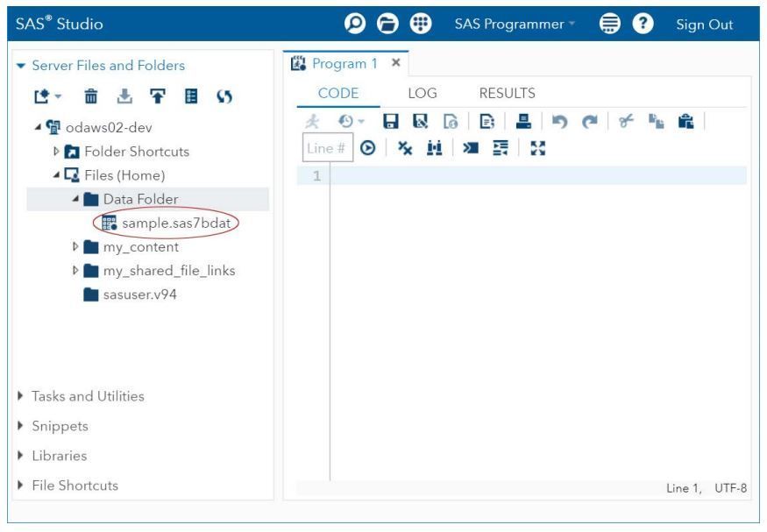Open the submission history dropdown

click(352, 121)
